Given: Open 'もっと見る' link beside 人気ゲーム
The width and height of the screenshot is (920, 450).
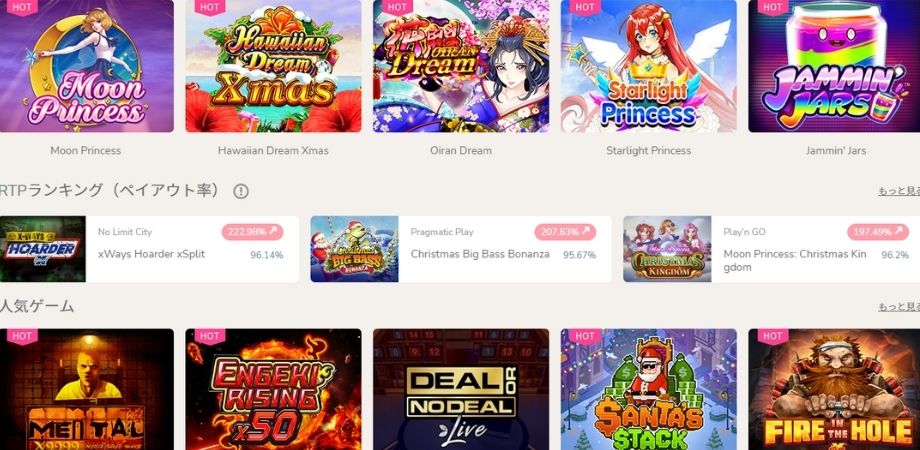Looking at the screenshot, I should tap(899, 307).
